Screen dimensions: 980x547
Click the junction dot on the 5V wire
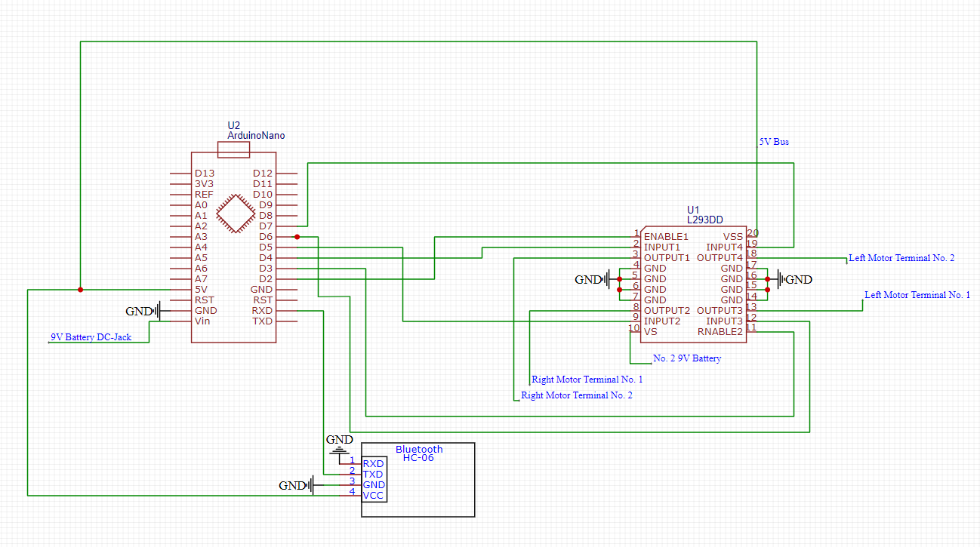(80, 290)
